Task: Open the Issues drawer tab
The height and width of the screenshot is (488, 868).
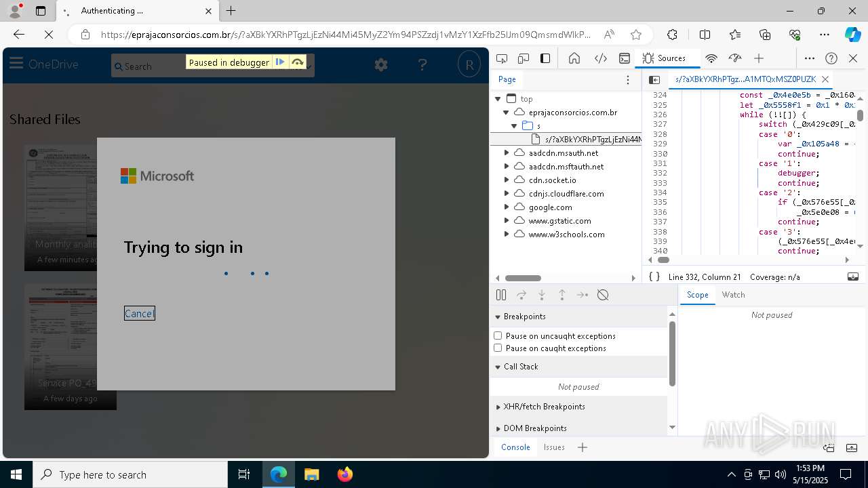Action: (554, 447)
